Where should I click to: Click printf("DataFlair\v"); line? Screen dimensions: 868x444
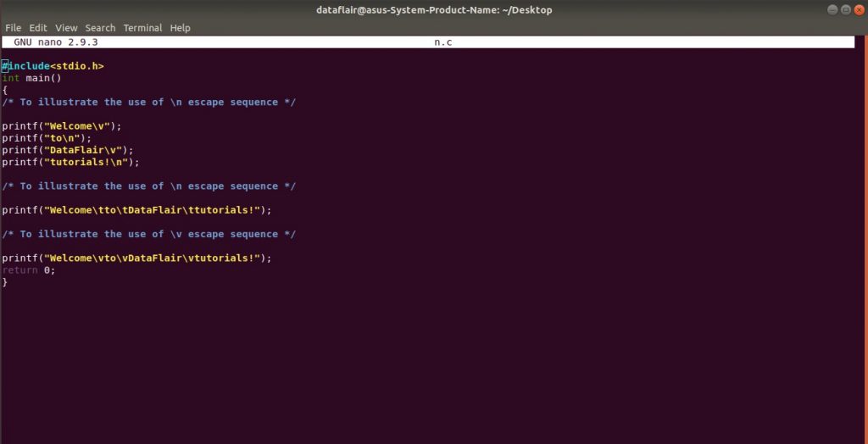coord(68,150)
